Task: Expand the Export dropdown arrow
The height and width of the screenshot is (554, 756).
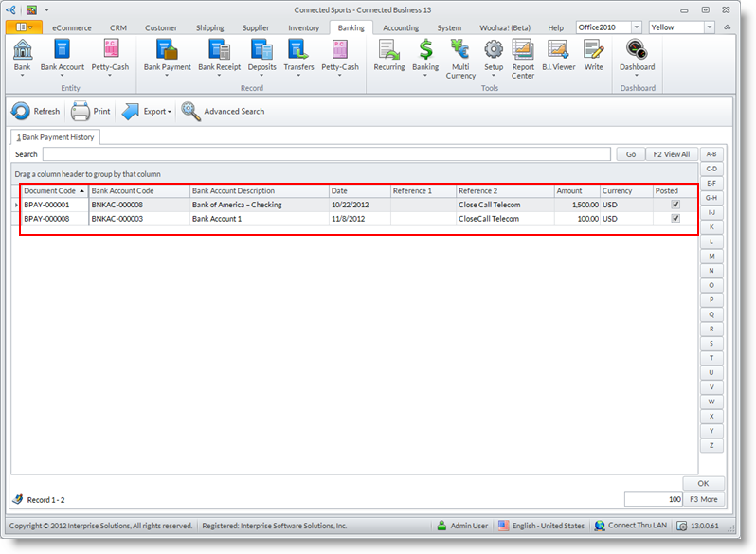Action: coord(170,112)
